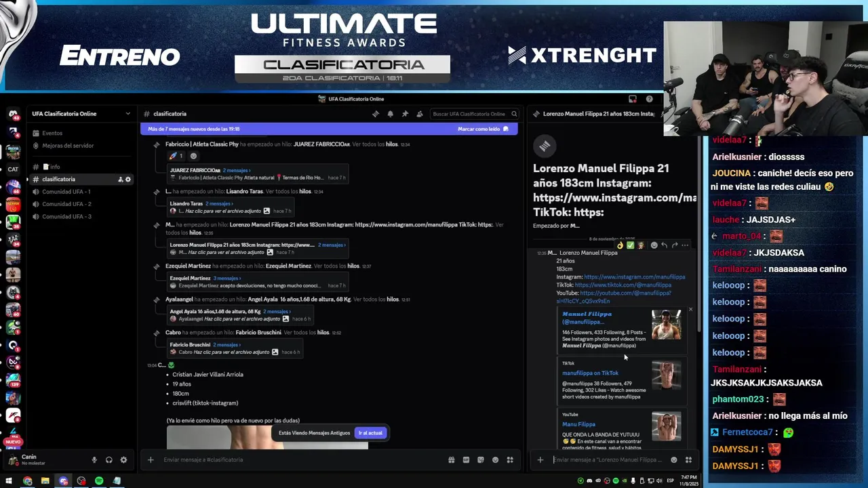Open Eventos in channel list

tap(81, 133)
